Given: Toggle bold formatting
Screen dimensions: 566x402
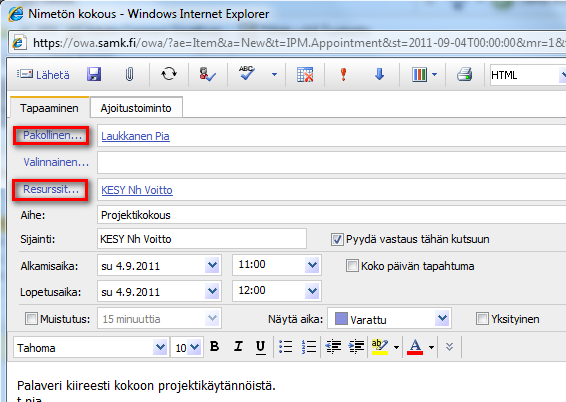Looking at the screenshot, I should point(214,346).
